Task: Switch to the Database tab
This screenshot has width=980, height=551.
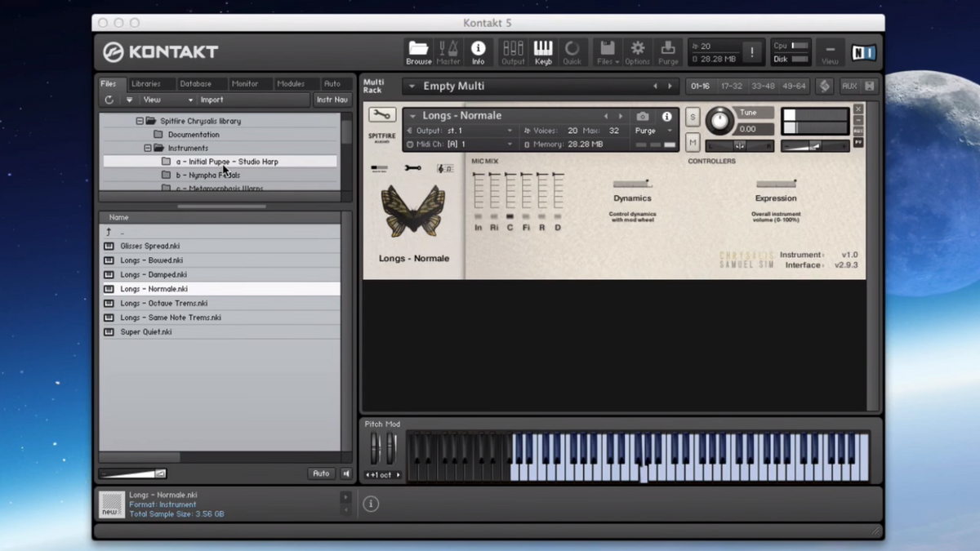Action: [x=195, y=83]
